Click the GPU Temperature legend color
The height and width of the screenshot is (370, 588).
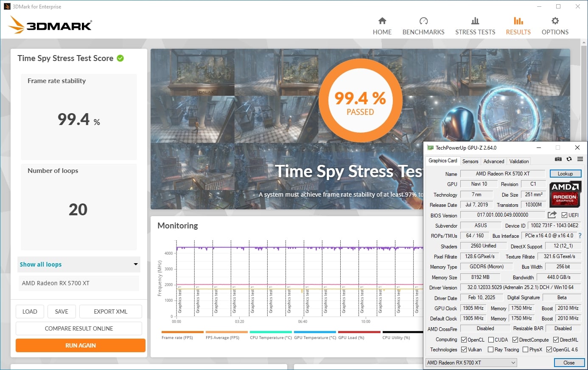[x=315, y=332]
